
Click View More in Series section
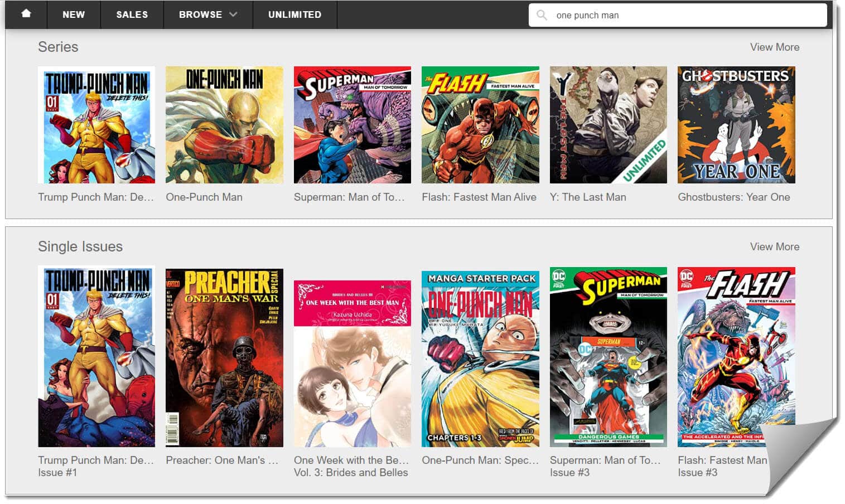(x=774, y=47)
